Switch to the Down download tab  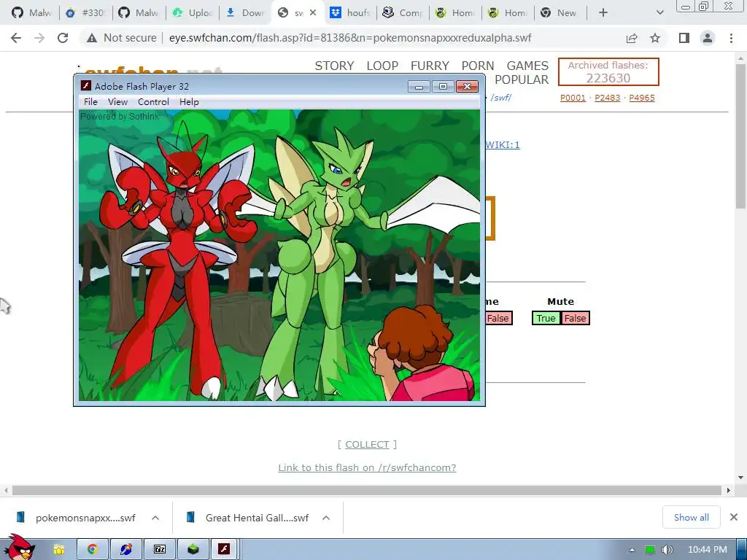245,13
